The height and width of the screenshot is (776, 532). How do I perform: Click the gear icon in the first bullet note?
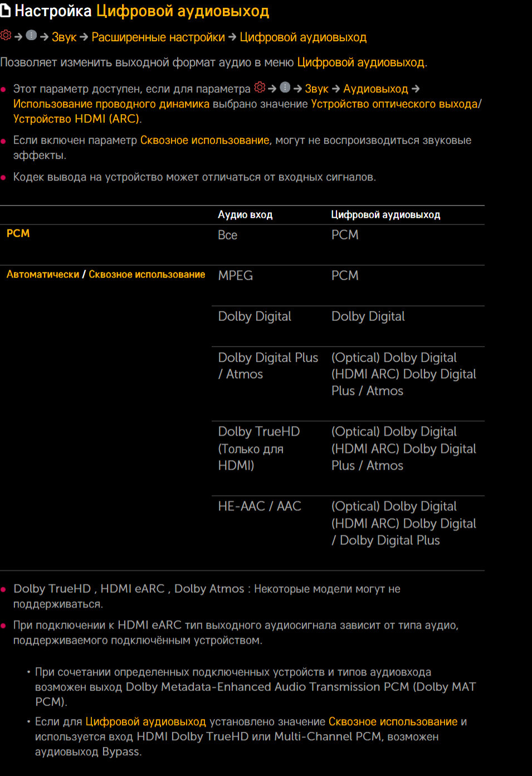[260, 87]
